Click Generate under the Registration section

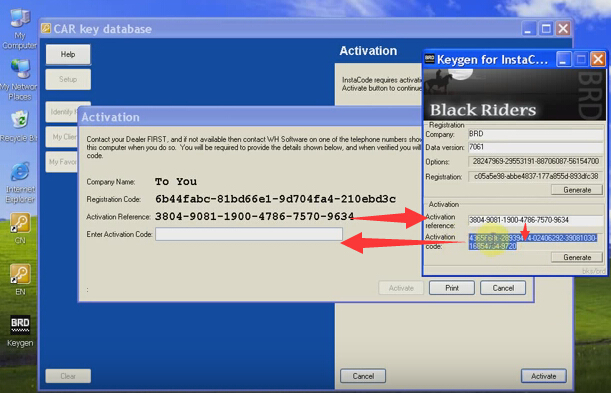pos(577,190)
